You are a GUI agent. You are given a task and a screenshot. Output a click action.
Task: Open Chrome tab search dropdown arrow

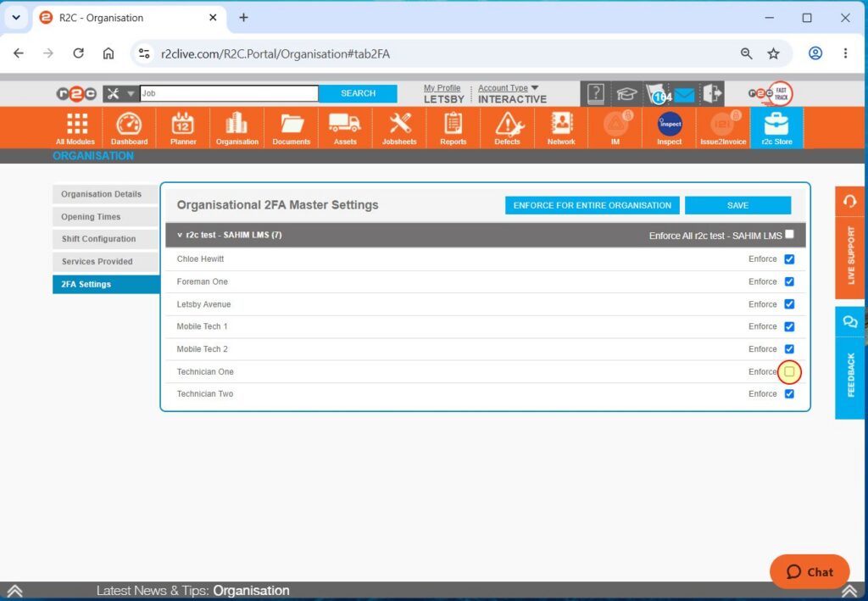tap(16, 17)
